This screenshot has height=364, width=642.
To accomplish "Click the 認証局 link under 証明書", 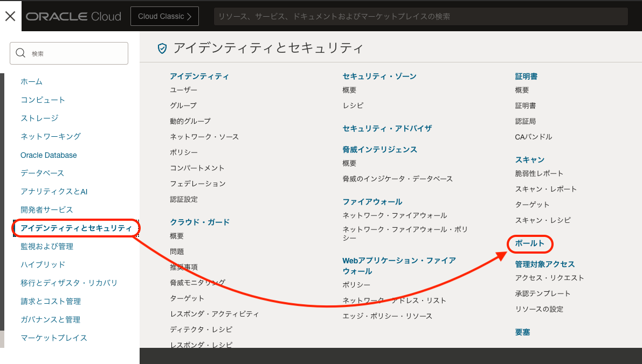I will point(526,121).
